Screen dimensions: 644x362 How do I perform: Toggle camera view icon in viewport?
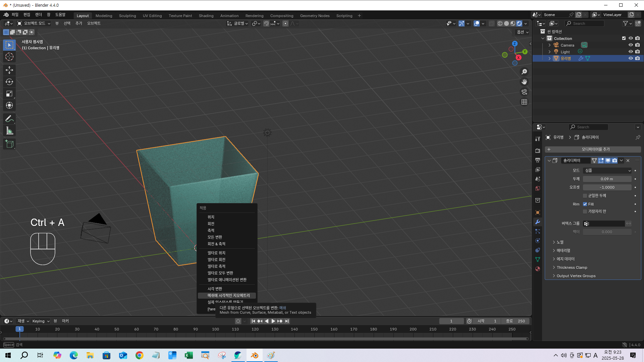524,92
